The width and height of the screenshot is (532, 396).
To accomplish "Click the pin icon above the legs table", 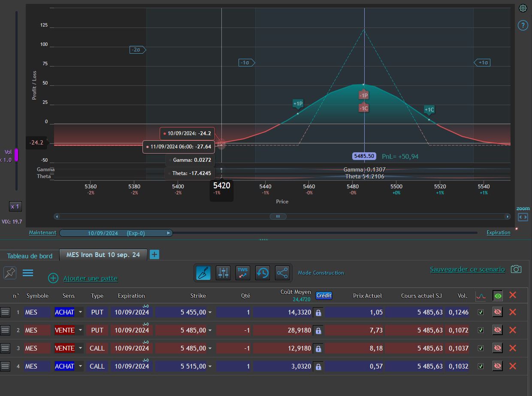I will pyautogui.click(x=9, y=272).
